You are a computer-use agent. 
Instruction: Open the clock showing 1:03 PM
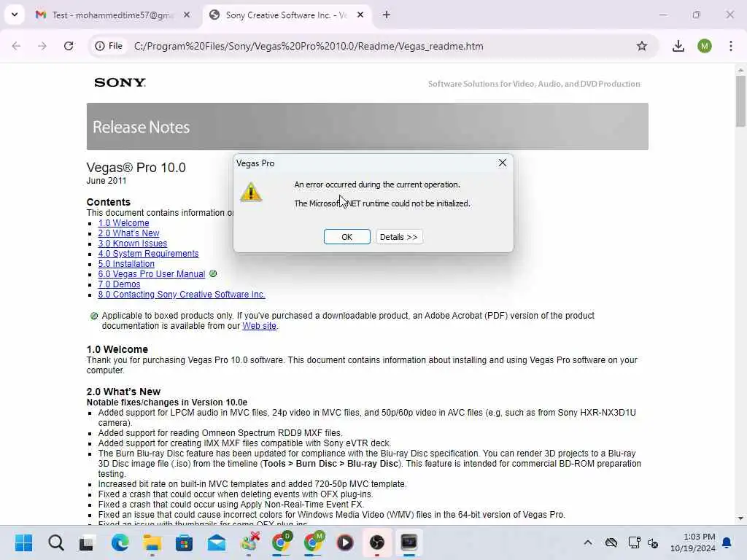click(693, 542)
